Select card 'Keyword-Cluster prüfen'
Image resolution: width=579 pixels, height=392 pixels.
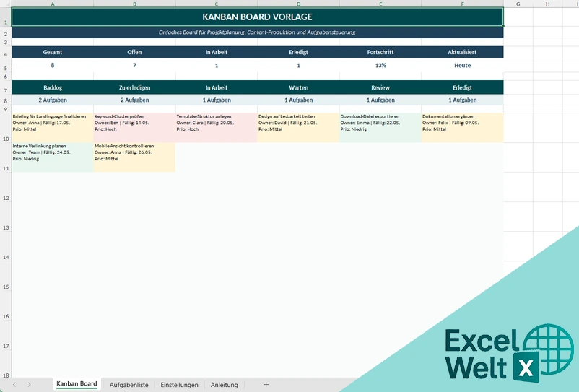pos(134,128)
